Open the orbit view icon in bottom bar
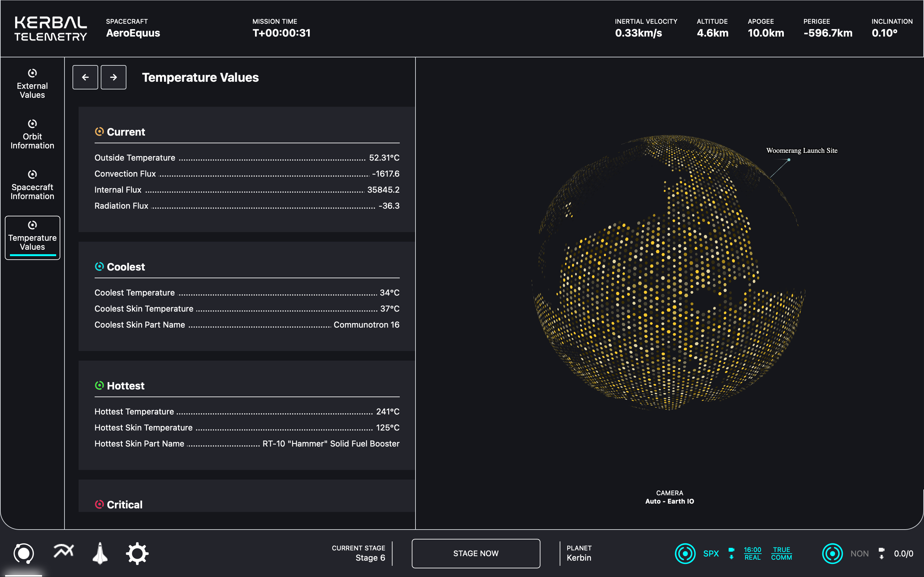Viewport: 924px width, 577px height. point(24,553)
